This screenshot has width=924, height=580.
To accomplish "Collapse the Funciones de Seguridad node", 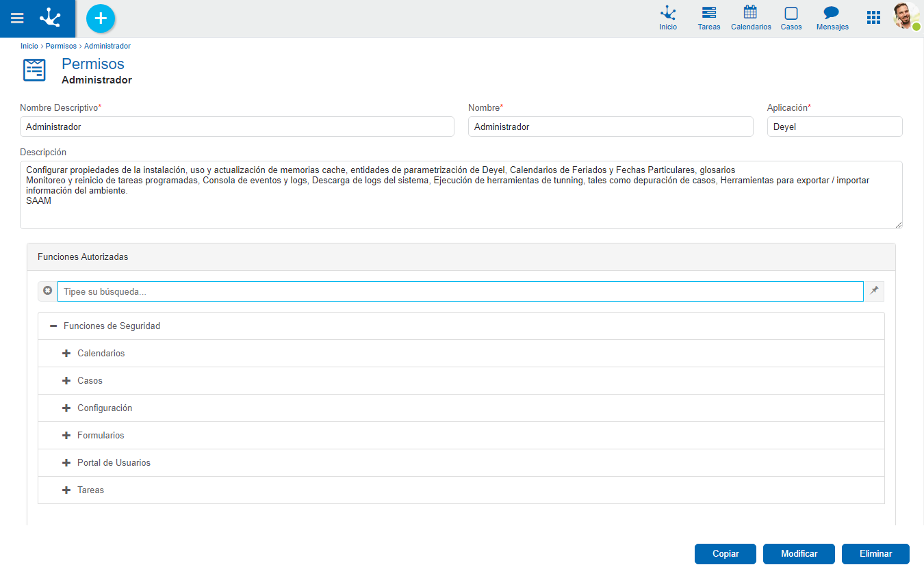I will click(x=53, y=326).
